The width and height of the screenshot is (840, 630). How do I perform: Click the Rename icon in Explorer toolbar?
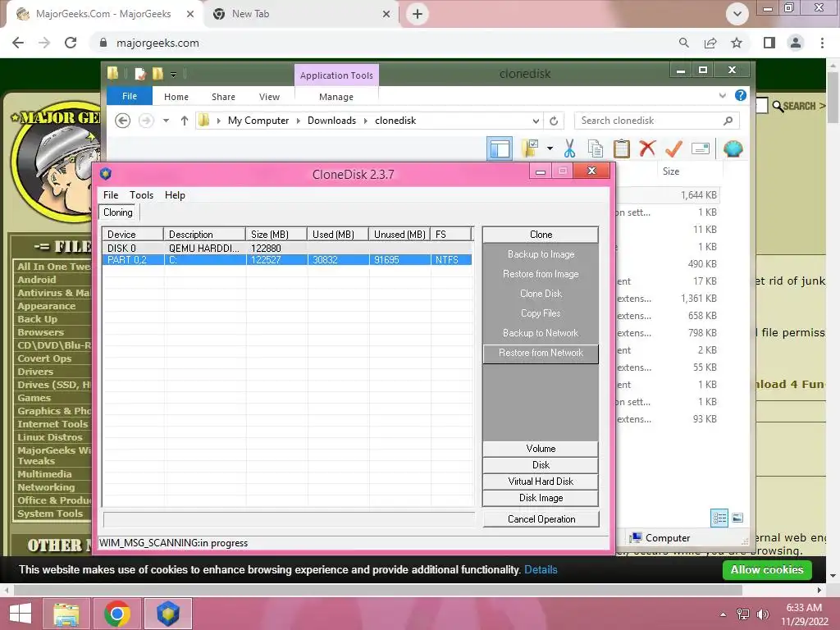point(701,148)
